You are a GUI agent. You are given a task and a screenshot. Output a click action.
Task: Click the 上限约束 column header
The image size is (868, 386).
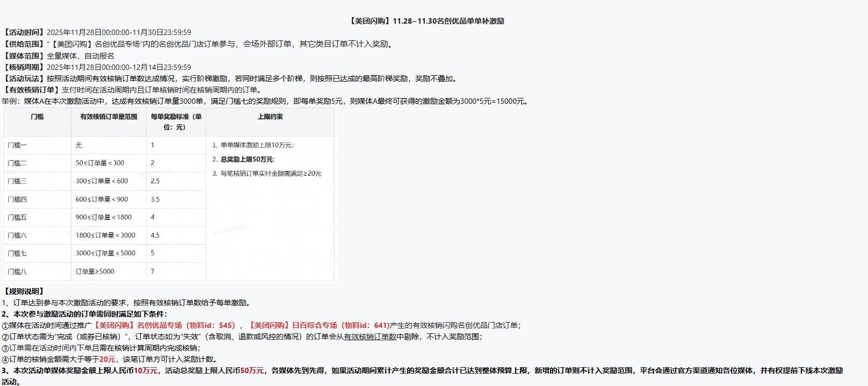[270, 117]
